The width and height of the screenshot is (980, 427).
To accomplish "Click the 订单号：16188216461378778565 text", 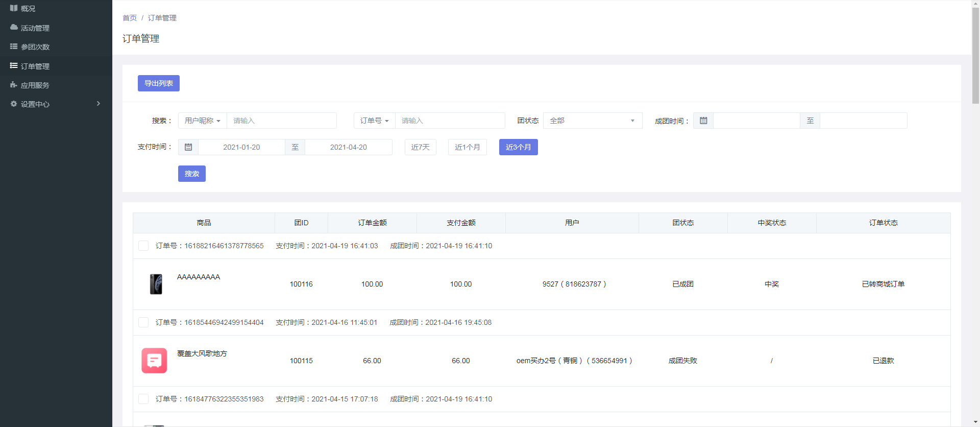I will coord(210,246).
